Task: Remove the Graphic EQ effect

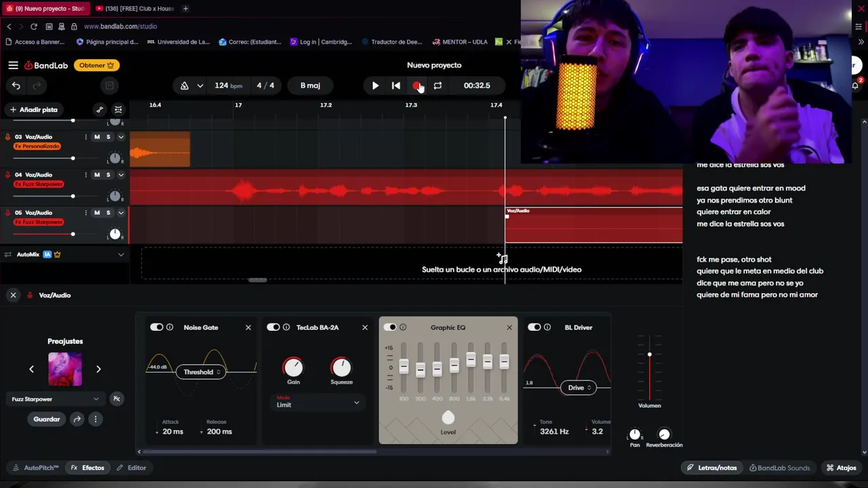Action: (x=509, y=327)
